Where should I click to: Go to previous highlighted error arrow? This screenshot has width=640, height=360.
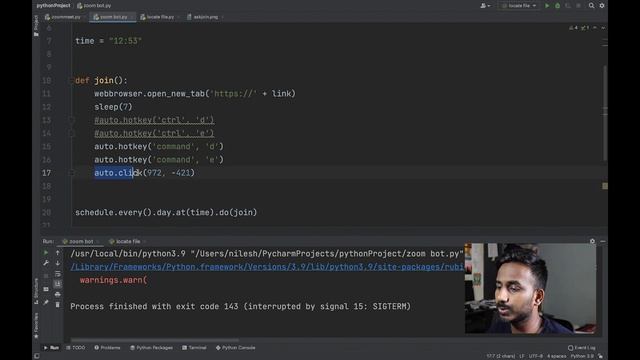click(x=595, y=28)
